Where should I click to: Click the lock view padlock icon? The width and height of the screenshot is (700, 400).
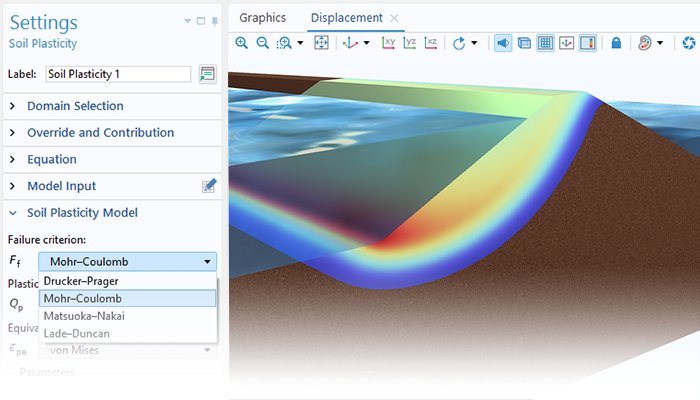(x=617, y=43)
